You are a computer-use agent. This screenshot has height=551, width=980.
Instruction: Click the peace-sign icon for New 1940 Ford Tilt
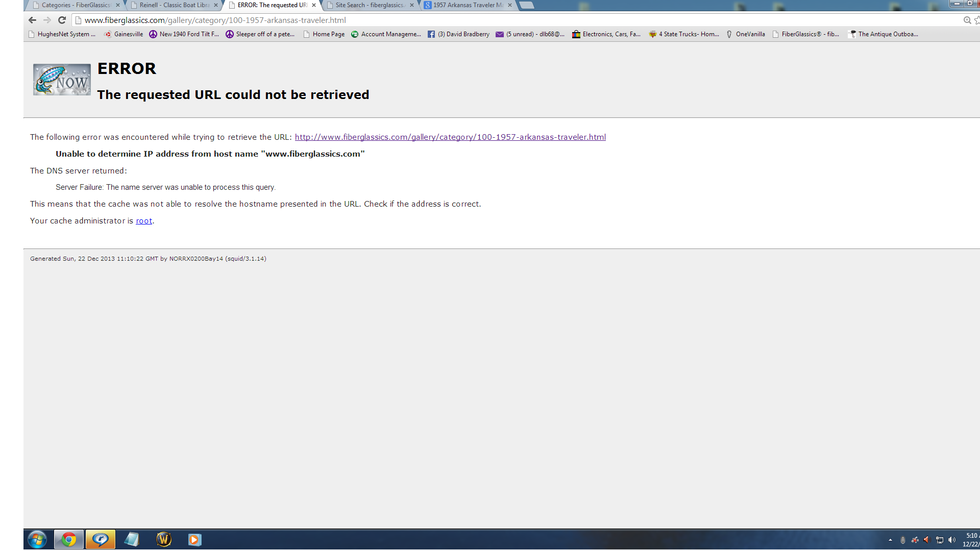153,34
